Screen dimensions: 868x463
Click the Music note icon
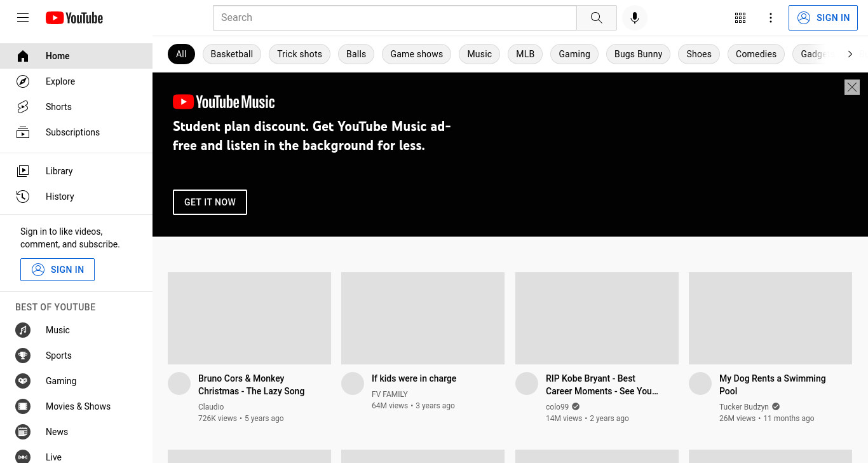click(x=23, y=330)
